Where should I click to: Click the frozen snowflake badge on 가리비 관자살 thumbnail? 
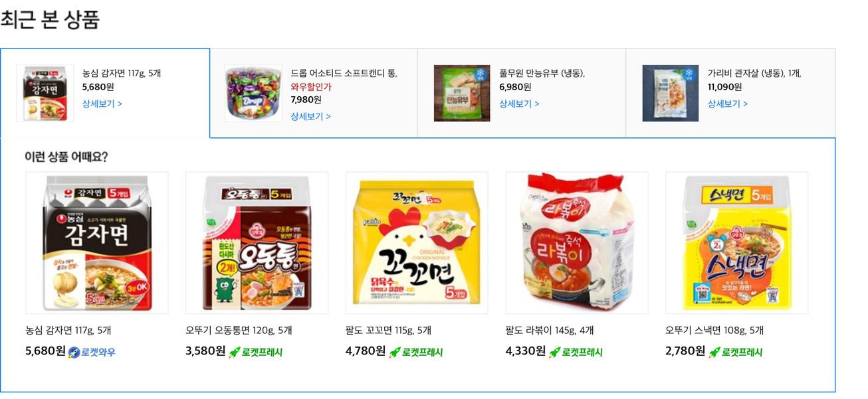[x=689, y=74]
